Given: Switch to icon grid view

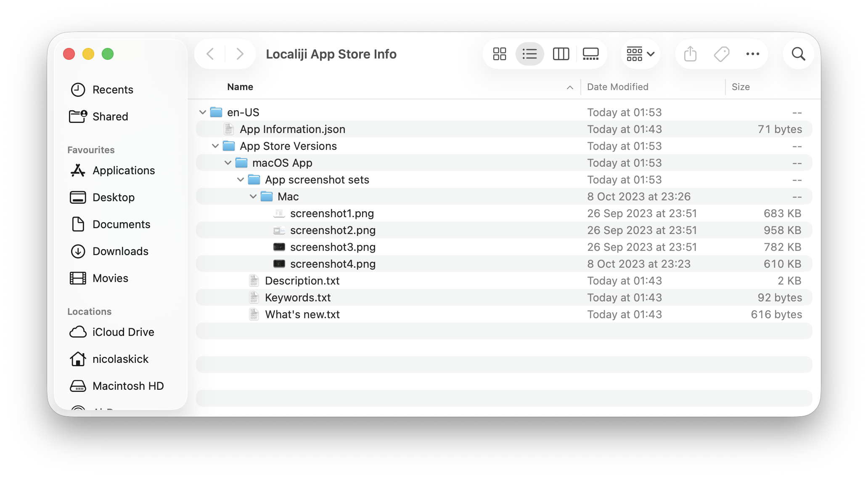Looking at the screenshot, I should pyautogui.click(x=499, y=54).
